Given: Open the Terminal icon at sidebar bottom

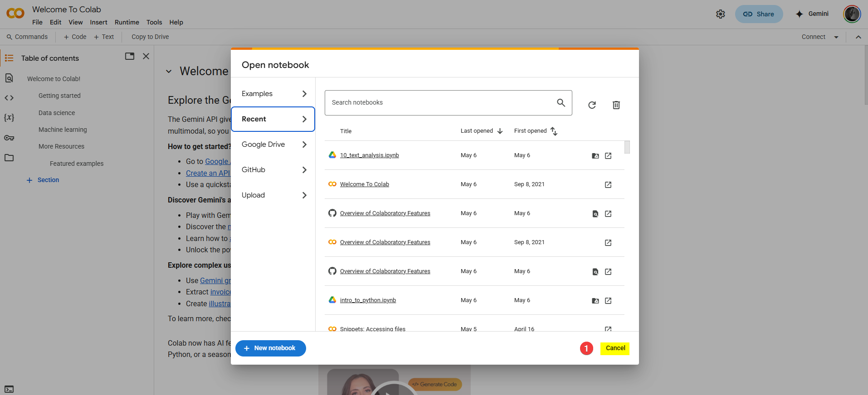Looking at the screenshot, I should pos(9,389).
